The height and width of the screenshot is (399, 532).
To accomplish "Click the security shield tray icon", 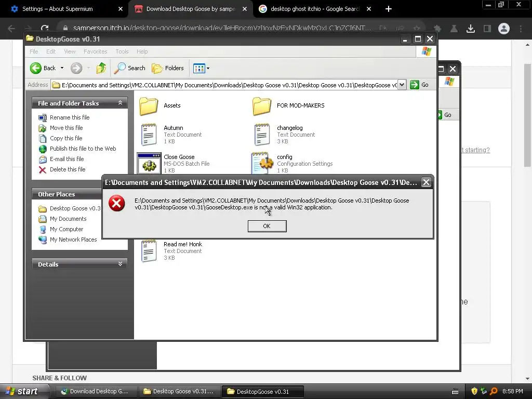I will [474, 391].
